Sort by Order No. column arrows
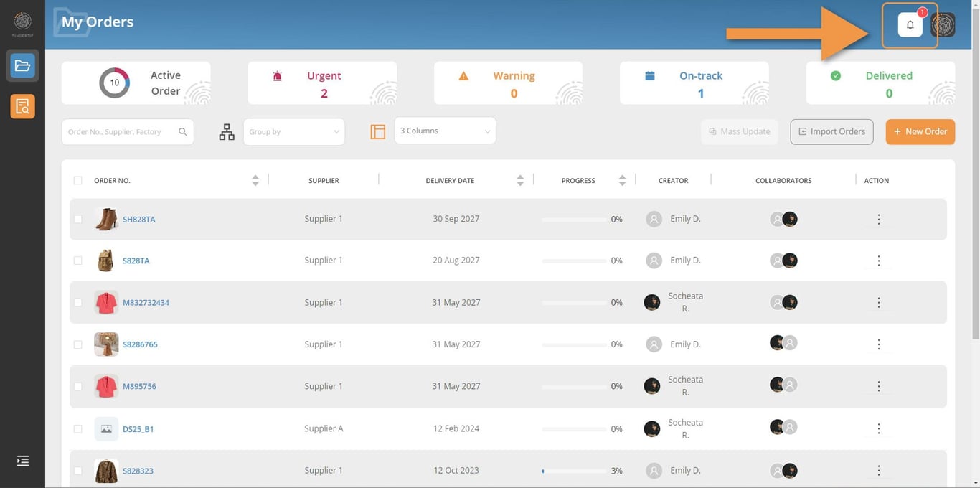The image size is (980, 488). (x=255, y=180)
